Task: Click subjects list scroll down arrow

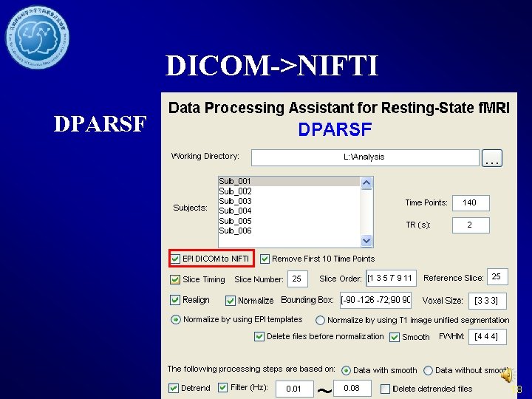Action: coord(366,241)
